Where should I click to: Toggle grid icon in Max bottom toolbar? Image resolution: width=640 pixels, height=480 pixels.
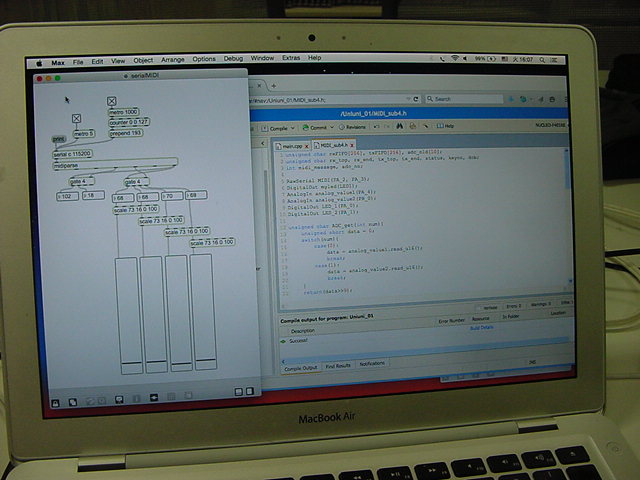(171, 396)
